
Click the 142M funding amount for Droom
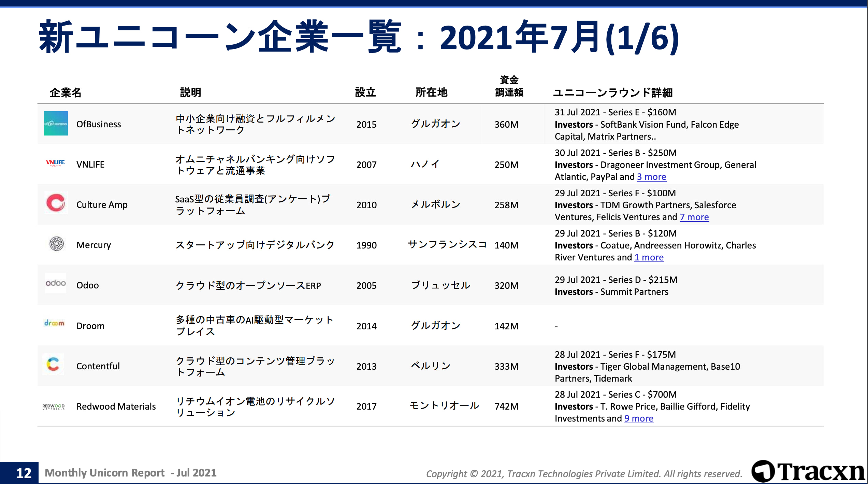[x=506, y=326]
